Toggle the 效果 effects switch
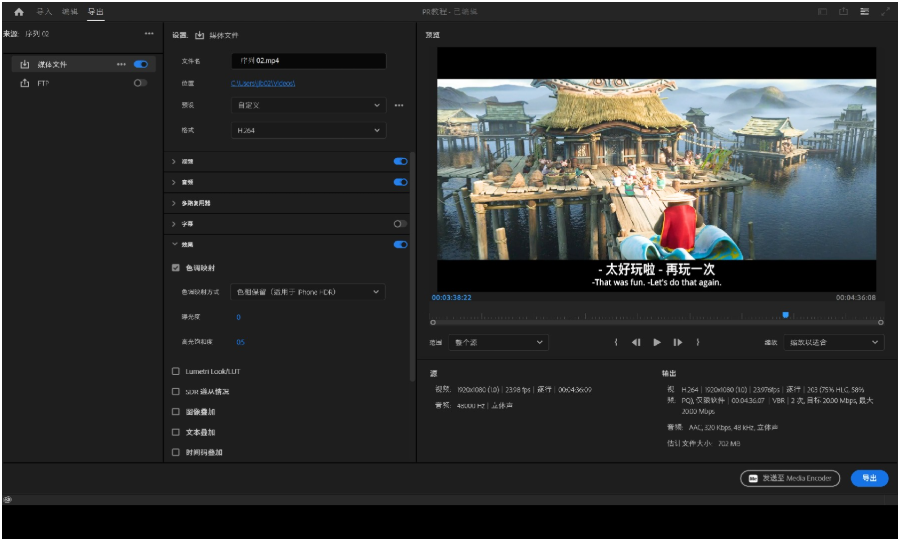Image resolution: width=901 pixels, height=541 pixels. click(x=401, y=244)
